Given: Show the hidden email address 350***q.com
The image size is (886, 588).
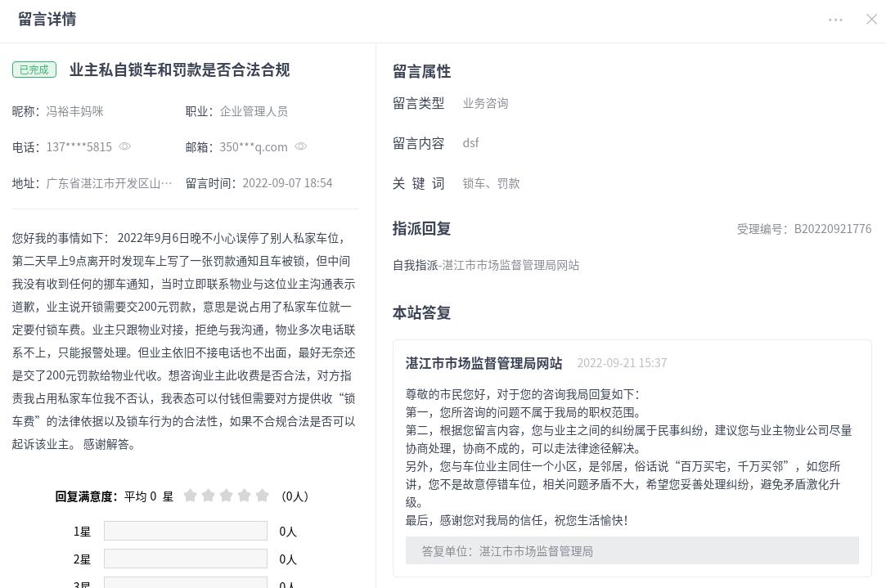Looking at the screenshot, I should pyautogui.click(x=301, y=146).
